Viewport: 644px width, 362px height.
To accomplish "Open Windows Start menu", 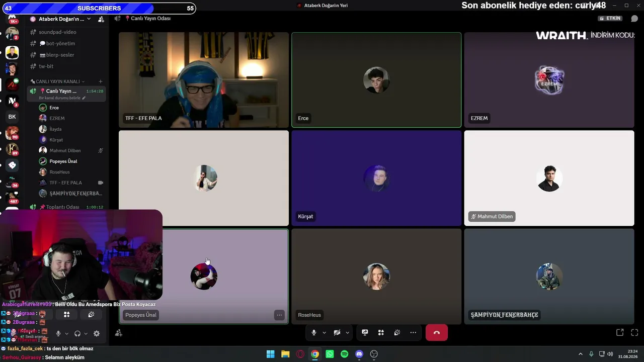I will tap(271, 354).
